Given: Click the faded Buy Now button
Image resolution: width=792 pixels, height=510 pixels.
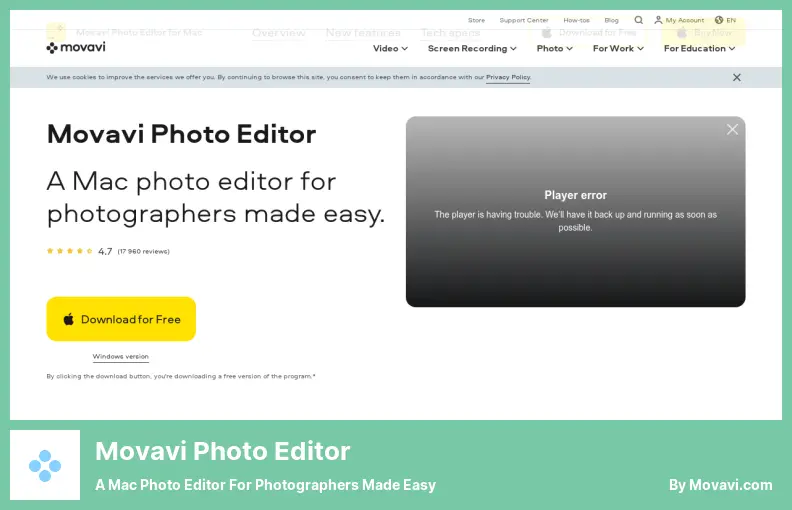Looking at the screenshot, I should [704, 33].
